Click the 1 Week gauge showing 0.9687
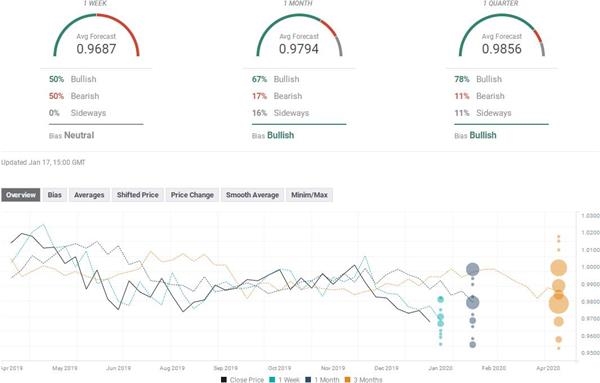Image resolution: width=600 pixels, height=383 pixels. [x=96, y=36]
